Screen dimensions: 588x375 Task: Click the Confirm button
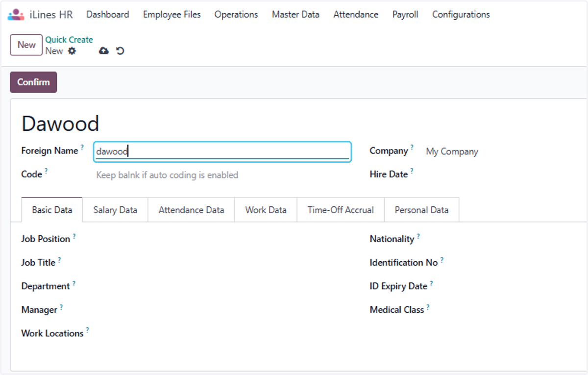click(x=33, y=82)
